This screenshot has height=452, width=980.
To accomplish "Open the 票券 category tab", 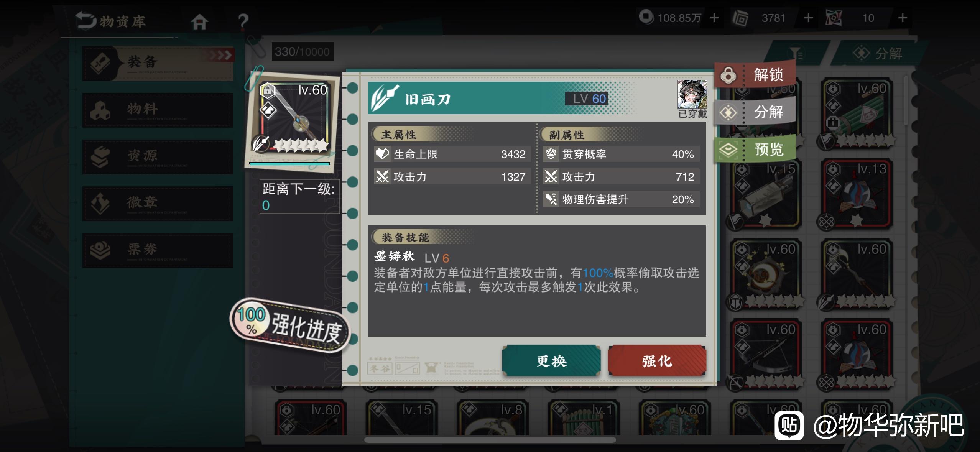I will [x=158, y=250].
